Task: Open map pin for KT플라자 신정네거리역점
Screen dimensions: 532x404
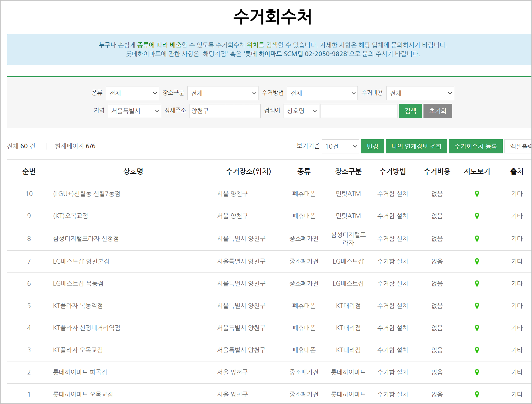Action: coord(477,328)
